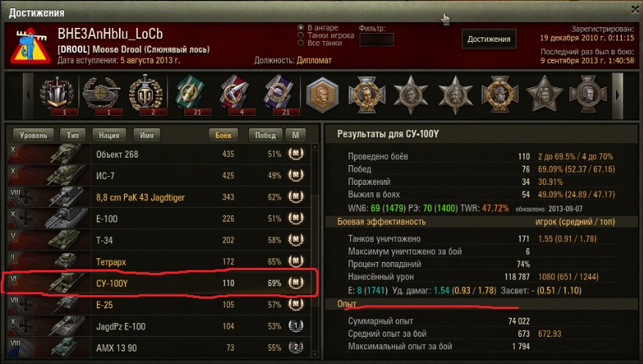Viewport: 643px width, 364px height.
Task: Select the 'В ангаре' radio option
Action: tap(301, 27)
